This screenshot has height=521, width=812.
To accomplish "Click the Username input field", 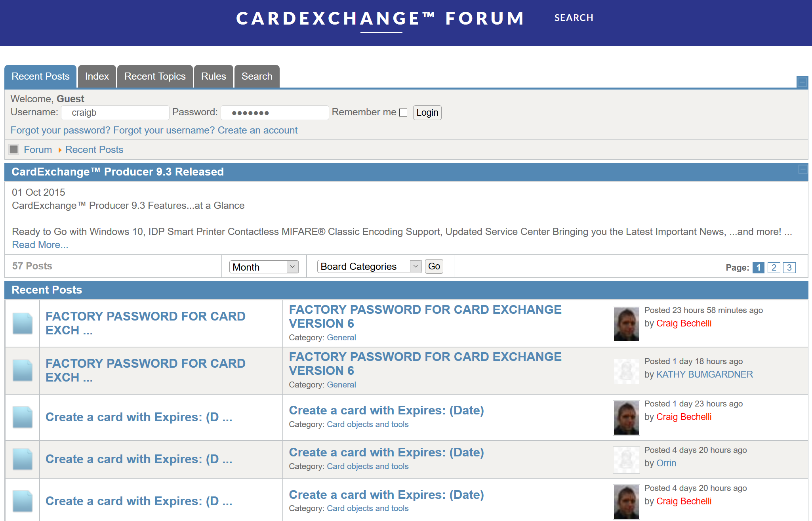I will pyautogui.click(x=115, y=113).
